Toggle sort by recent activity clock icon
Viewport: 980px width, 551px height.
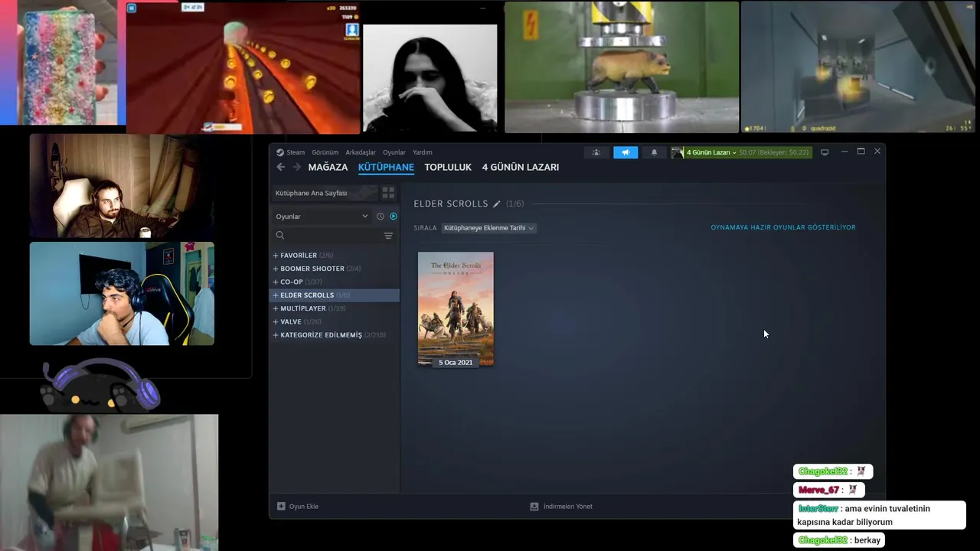(x=381, y=217)
